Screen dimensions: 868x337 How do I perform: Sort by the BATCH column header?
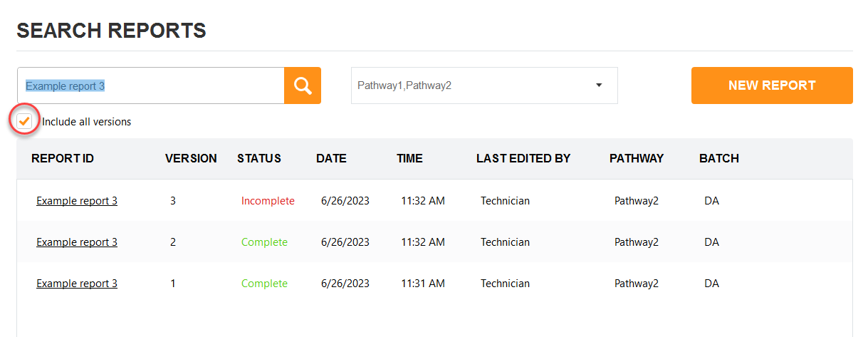[719, 158]
